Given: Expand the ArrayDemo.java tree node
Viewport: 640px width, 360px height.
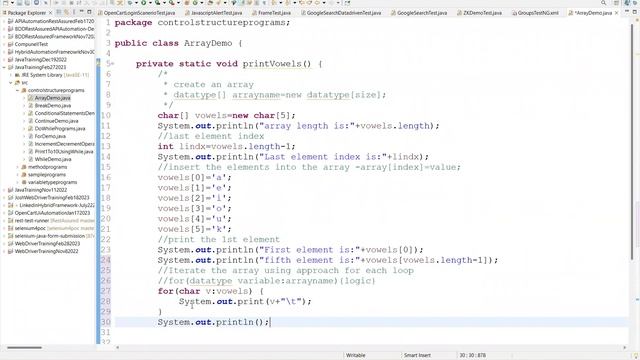Looking at the screenshot, I should click(x=24, y=98).
